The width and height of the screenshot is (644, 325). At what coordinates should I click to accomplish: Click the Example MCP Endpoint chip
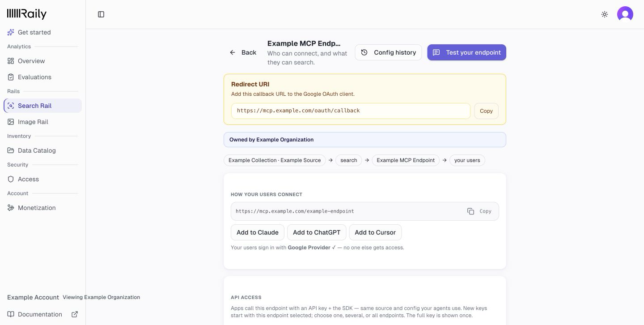(x=406, y=160)
